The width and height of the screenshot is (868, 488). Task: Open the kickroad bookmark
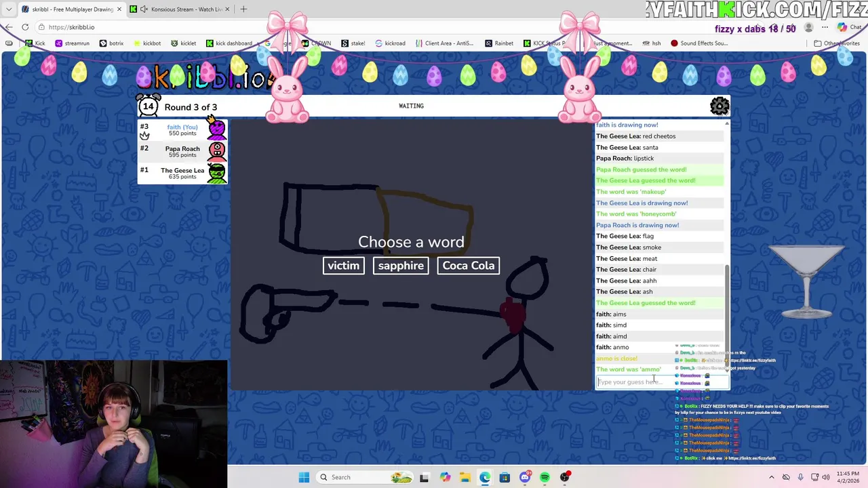pos(390,43)
